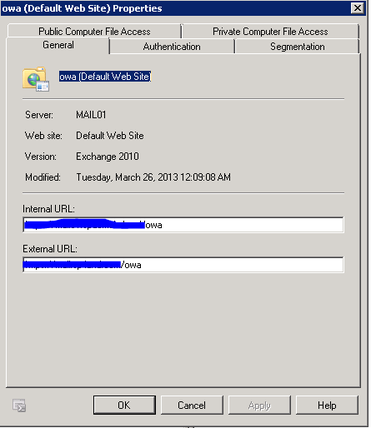
Task: Click the Modified: label
Action: coord(43,177)
